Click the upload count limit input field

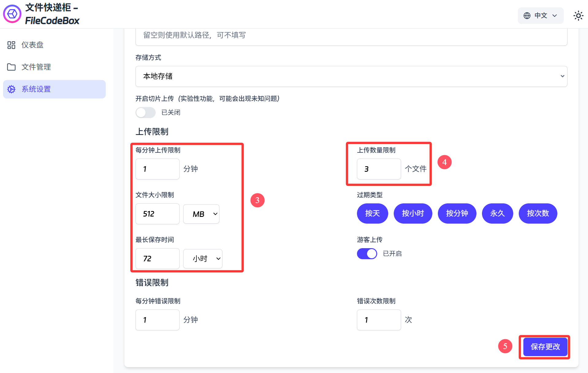pyautogui.click(x=379, y=169)
